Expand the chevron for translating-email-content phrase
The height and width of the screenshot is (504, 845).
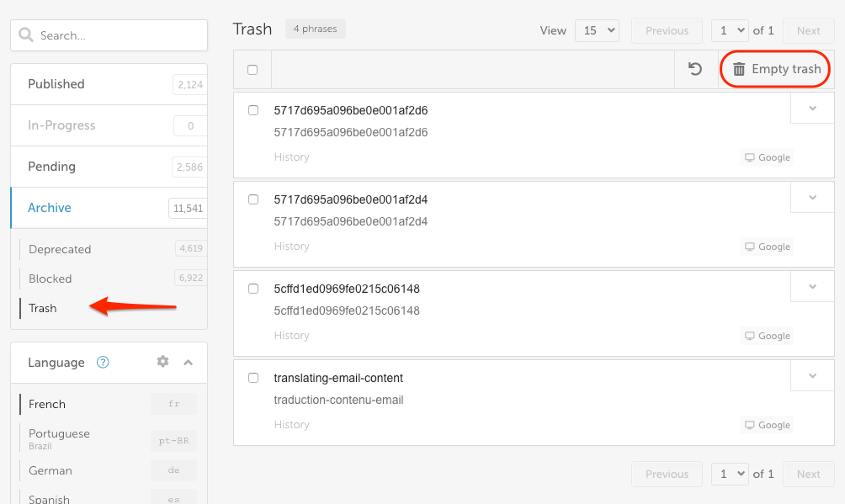[x=812, y=376]
